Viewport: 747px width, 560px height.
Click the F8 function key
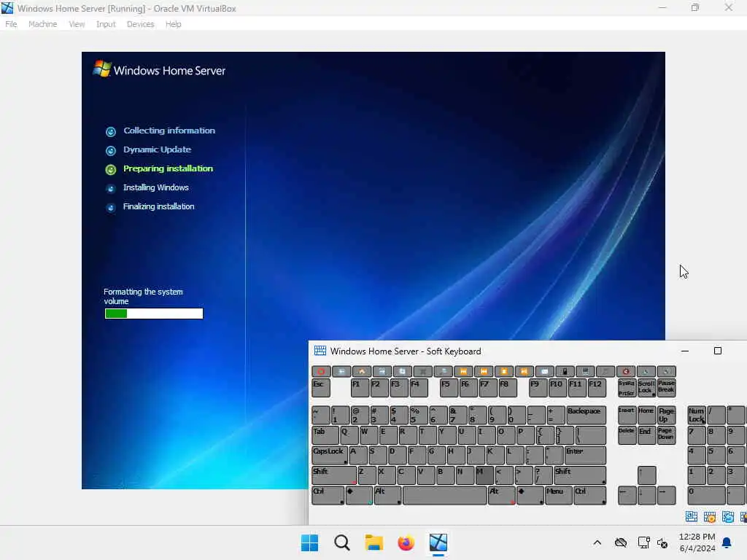coord(508,388)
